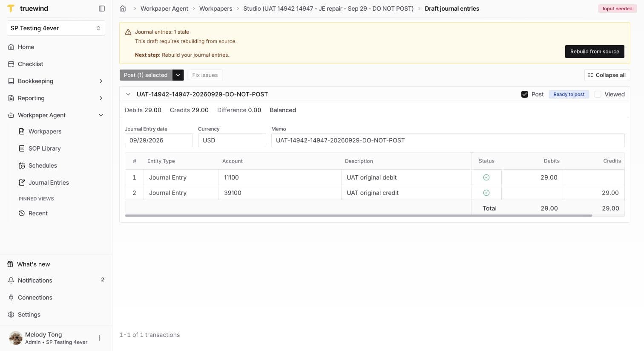Screen dimensions: 644x351
Task: Check the Viewed checkbox
Action: pyautogui.click(x=598, y=94)
